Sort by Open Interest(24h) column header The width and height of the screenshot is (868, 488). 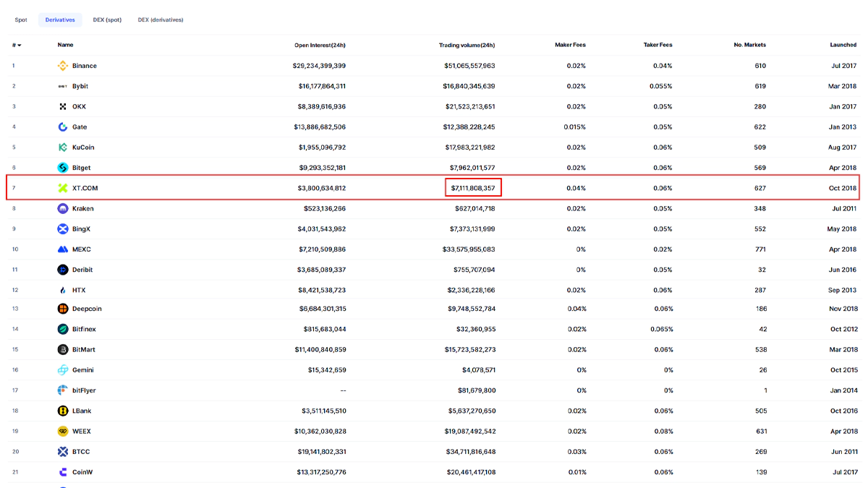tap(320, 45)
